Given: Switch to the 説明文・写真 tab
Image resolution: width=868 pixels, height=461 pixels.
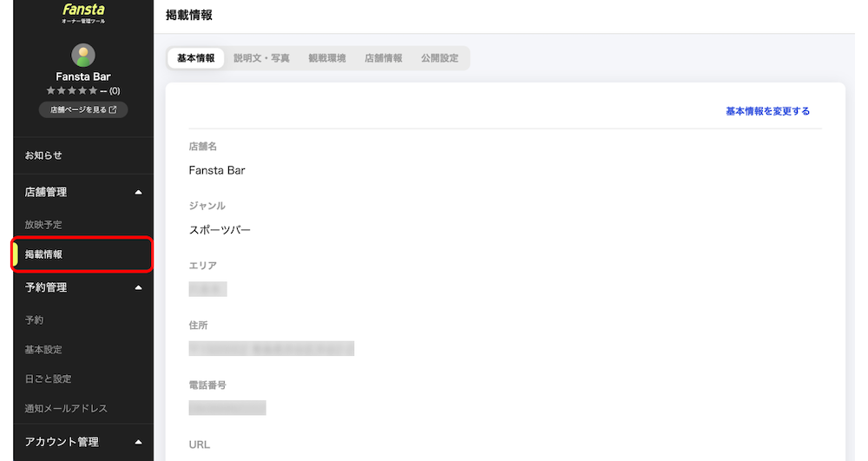Looking at the screenshot, I should [x=261, y=58].
